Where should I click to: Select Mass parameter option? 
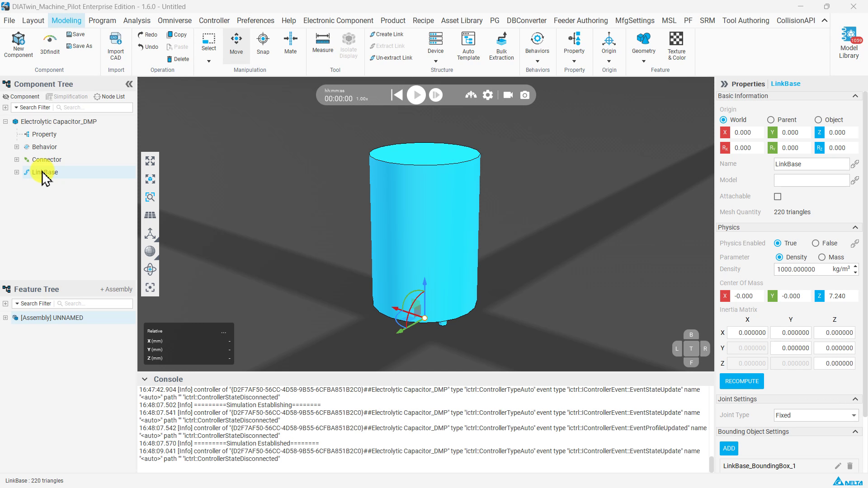[x=822, y=257]
